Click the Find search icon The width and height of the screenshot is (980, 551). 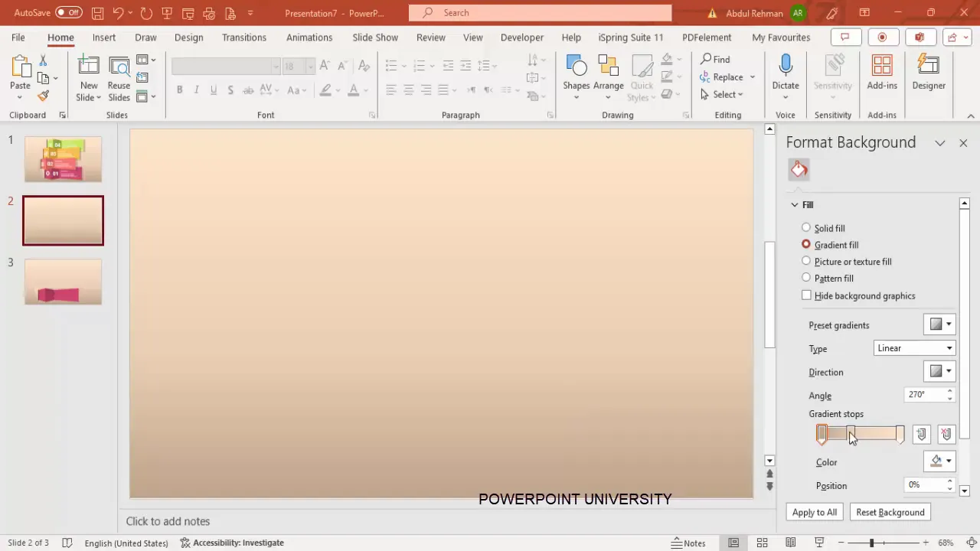coord(715,59)
